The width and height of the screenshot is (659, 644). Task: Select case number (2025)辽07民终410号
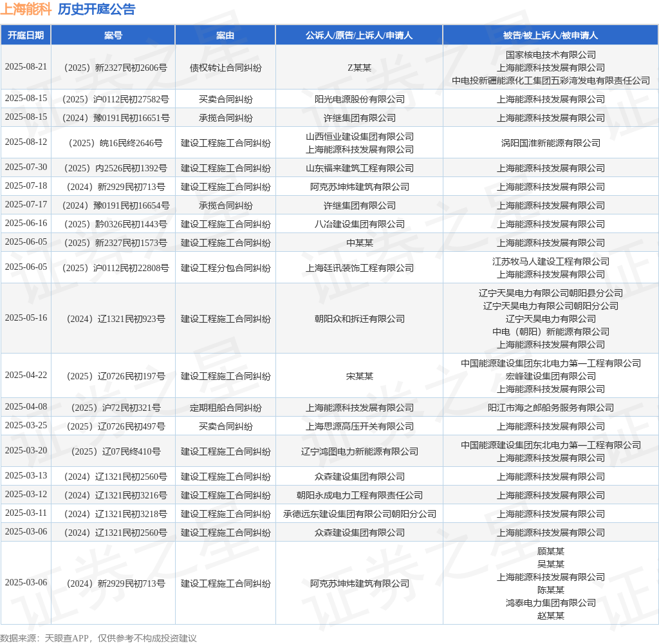pyautogui.click(x=113, y=452)
